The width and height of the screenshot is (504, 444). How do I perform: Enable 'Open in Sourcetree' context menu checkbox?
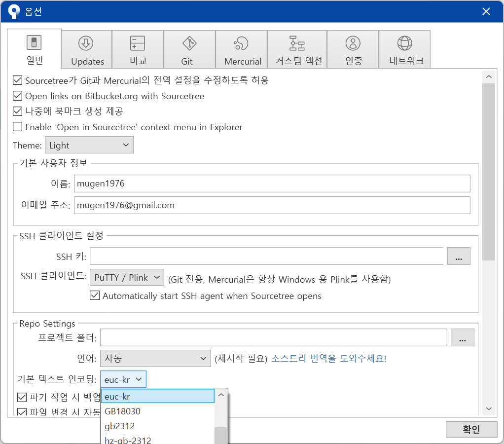[17, 127]
